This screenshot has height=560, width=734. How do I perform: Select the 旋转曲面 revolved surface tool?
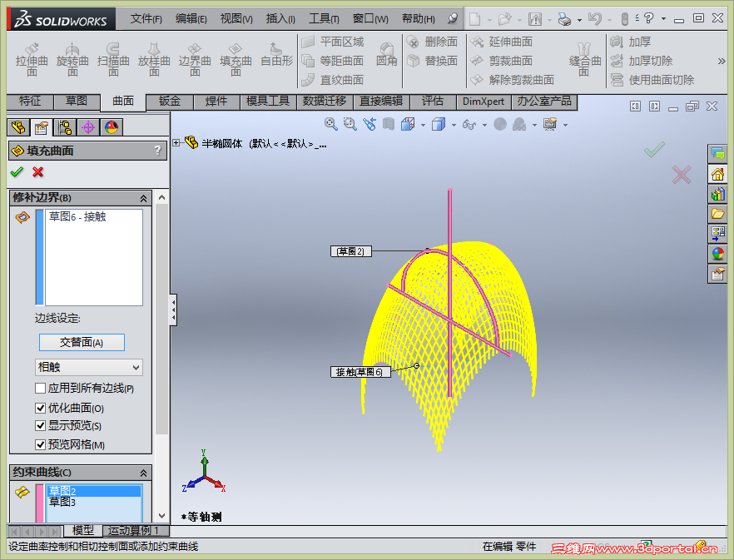[72, 60]
